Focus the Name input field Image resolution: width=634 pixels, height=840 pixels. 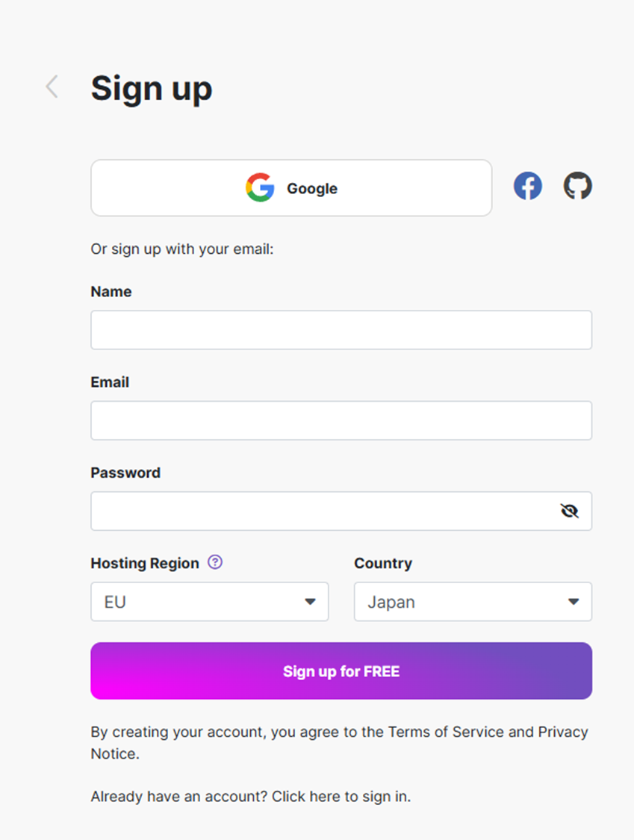pyautogui.click(x=341, y=330)
